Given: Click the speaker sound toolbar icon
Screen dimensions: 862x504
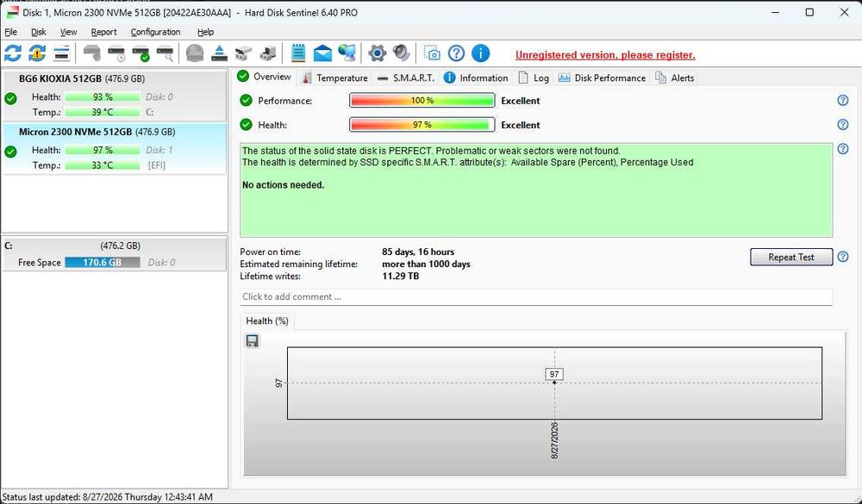Looking at the screenshot, I should coord(402,53).
